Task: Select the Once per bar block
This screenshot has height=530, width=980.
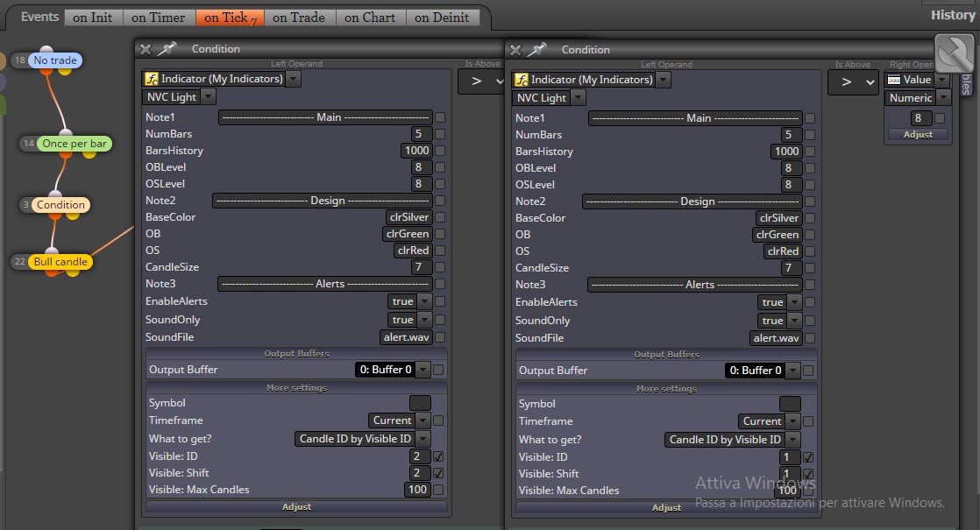Action: tap(74, 144)
